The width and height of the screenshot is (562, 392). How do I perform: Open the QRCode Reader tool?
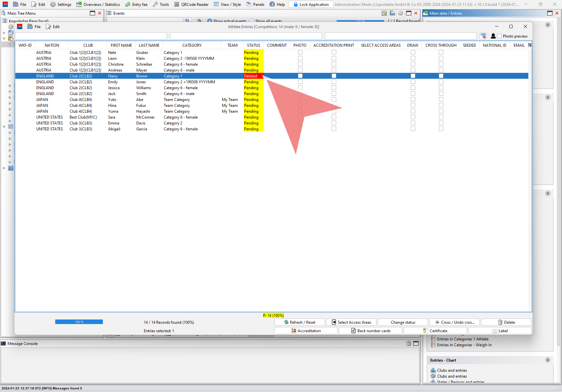[191, 4]
